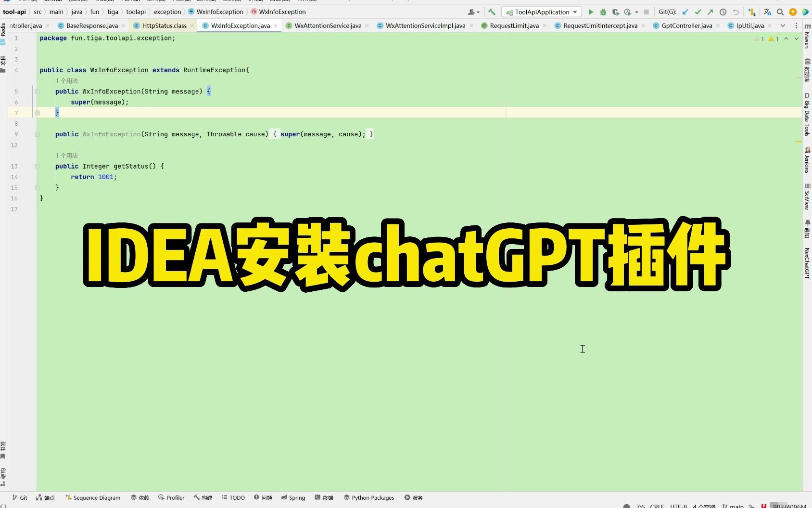
Task: Click tool-api in the breadcrumb
Action: point(14,12)
